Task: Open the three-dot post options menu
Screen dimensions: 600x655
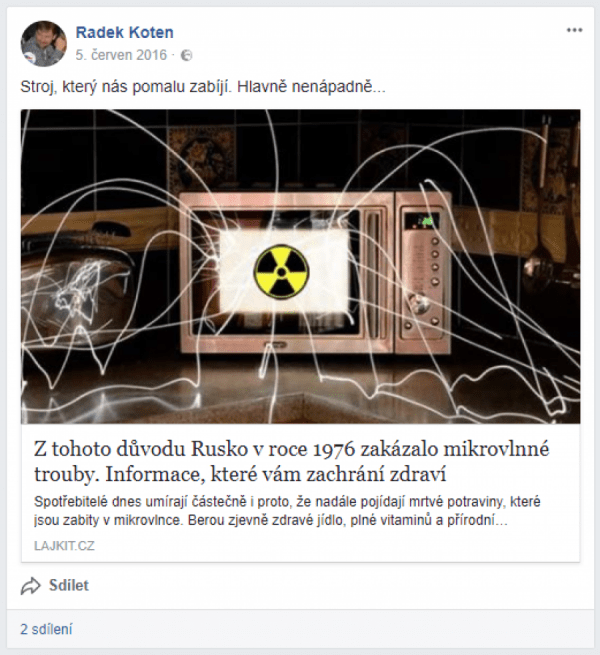Action: click(574, 30)
